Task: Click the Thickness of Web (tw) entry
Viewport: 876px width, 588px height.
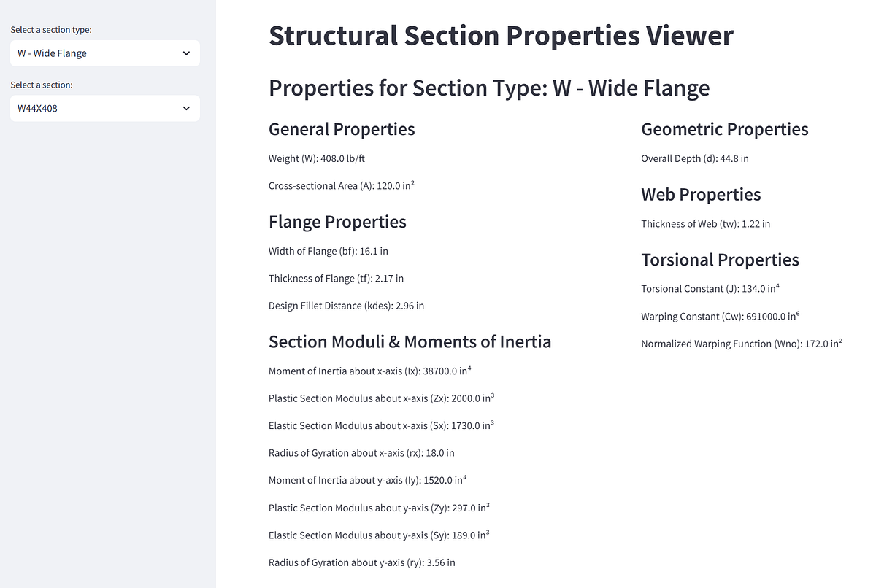Action: click(705, 224)
